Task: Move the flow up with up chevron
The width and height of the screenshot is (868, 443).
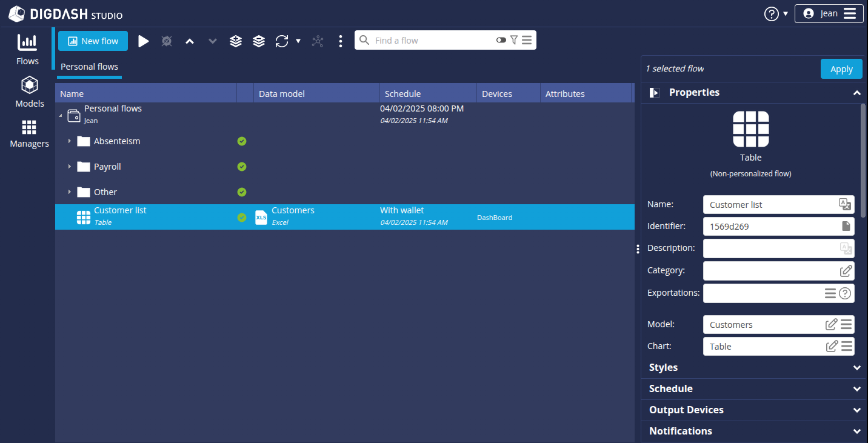Action: click(x=190, y=41)
